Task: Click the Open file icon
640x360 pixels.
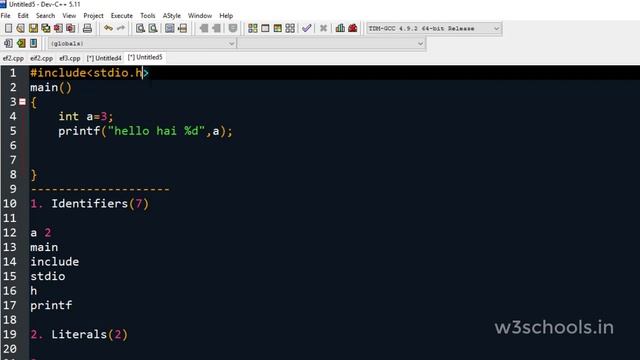Action: click(20, 28)
